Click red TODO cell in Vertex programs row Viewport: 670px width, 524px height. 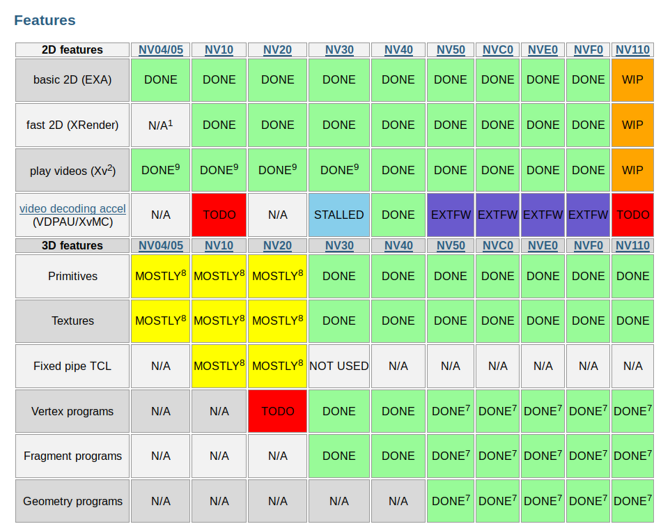point(277,411)
